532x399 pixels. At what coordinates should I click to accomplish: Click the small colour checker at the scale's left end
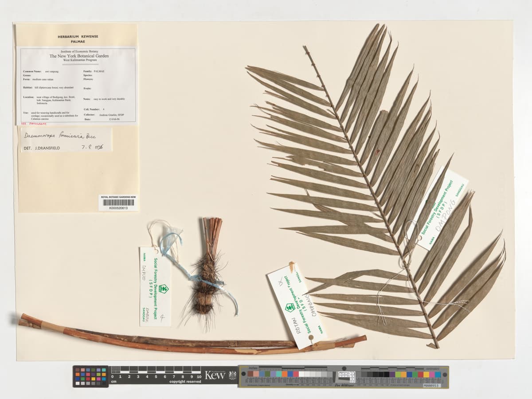click(90, 376)
